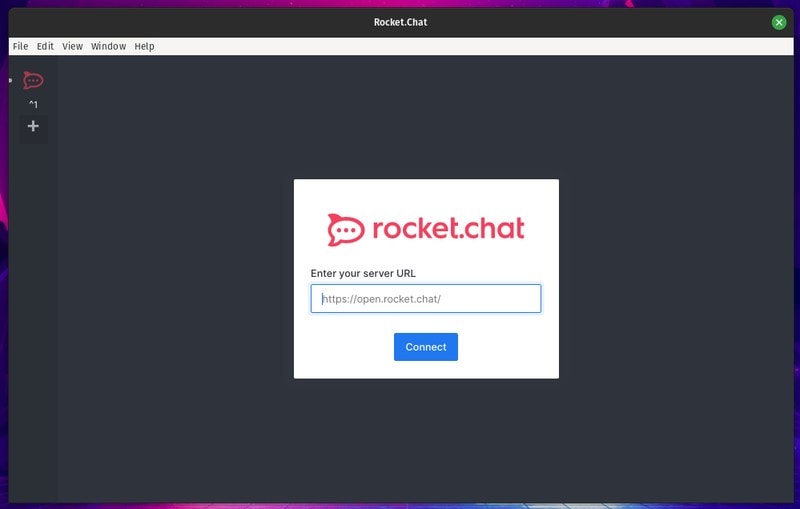
Task: Select the Rocket.Chat server icon in sidebar
Action: [x=33, y=81]
